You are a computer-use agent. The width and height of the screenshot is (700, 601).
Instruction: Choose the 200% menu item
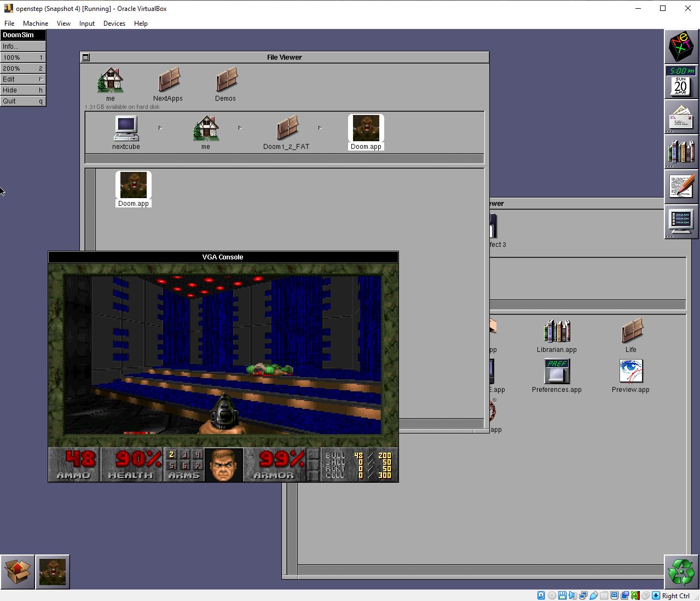[23, 68]
